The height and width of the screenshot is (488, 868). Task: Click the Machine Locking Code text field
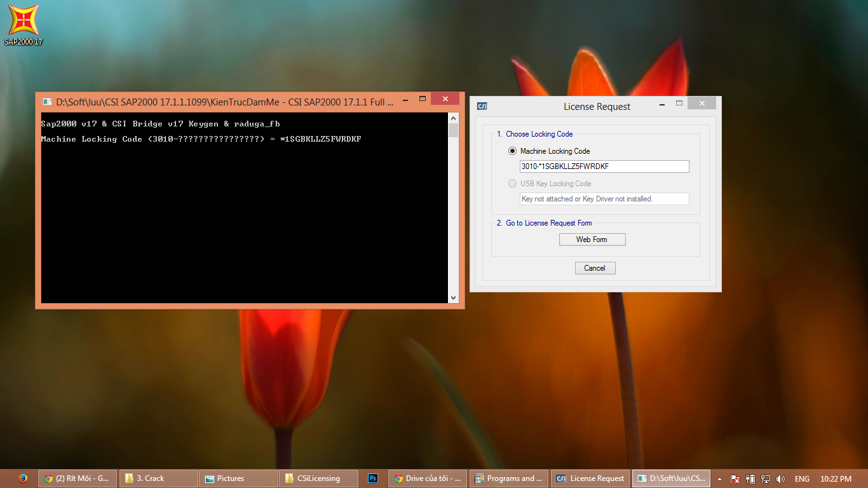pos(604,166)
